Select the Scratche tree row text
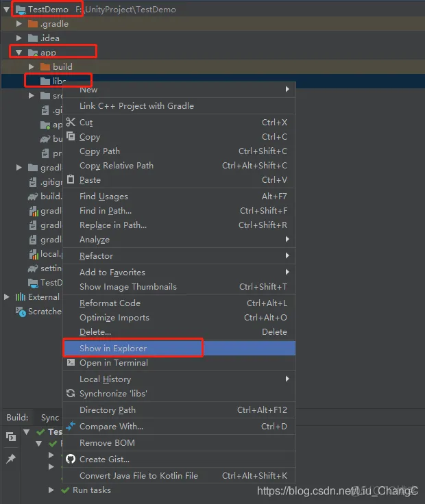The width and height of the screenshot is (425, 504). click(x=45, y=312)
